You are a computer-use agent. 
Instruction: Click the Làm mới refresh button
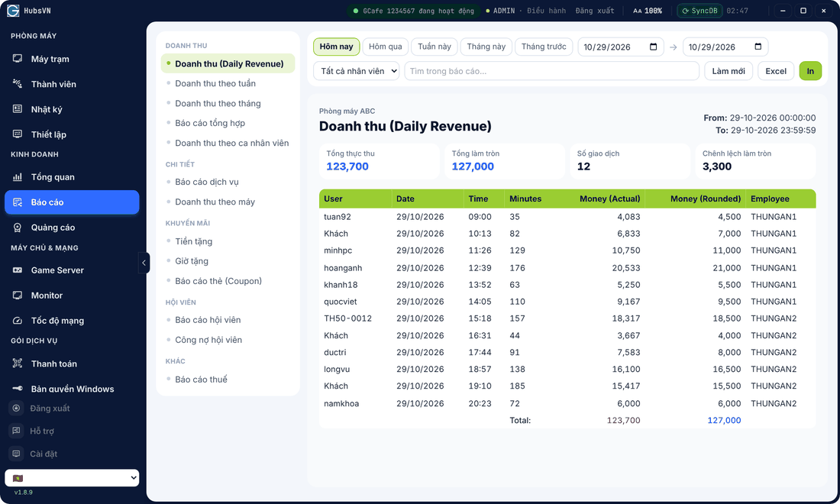[x=728, y=71]
